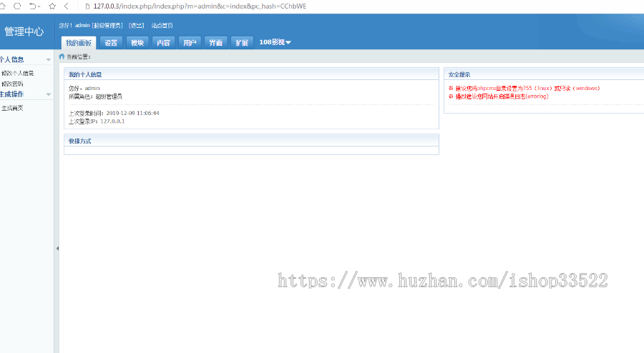Screen dimensions: 644x353
Task: Open the 108影视 site dropdown
Action: click(275, 42)
